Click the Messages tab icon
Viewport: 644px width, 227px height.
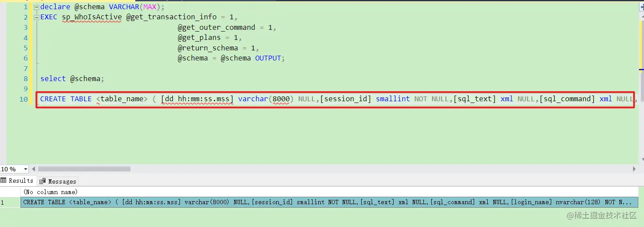(x=42, y=181)
